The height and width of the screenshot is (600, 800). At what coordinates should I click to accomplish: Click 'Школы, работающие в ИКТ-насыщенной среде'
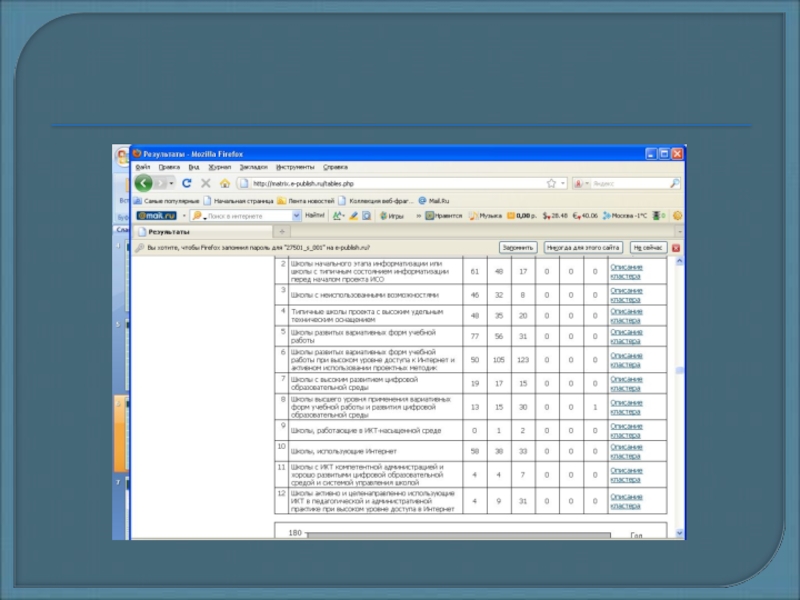point(366,431)
